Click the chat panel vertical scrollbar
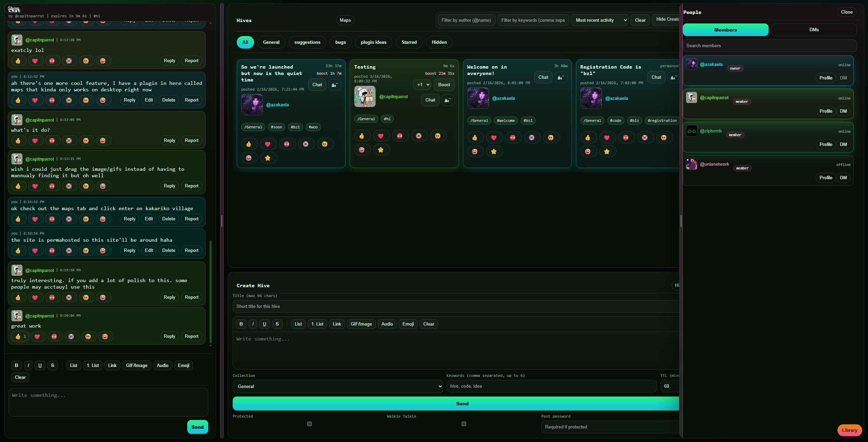This screenshot has height=442, width=868. pos(211,292)
